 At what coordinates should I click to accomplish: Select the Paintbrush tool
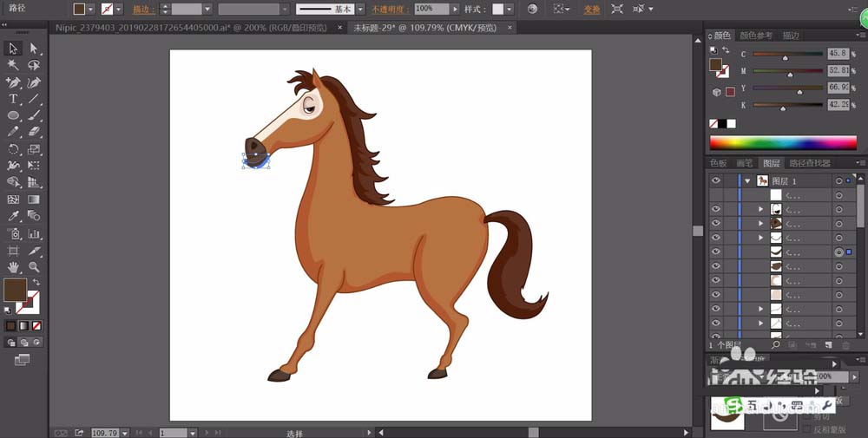(x=34, y=115)
